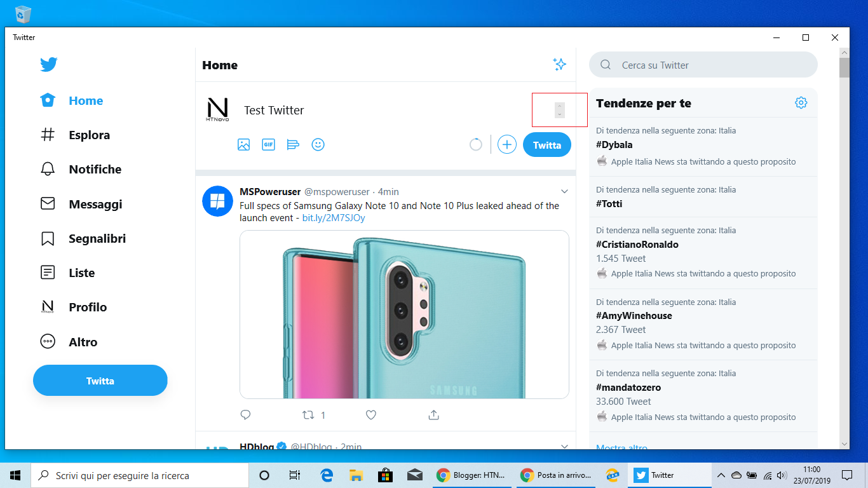Post the tweet with compose Twitta button

pos(547,145)
